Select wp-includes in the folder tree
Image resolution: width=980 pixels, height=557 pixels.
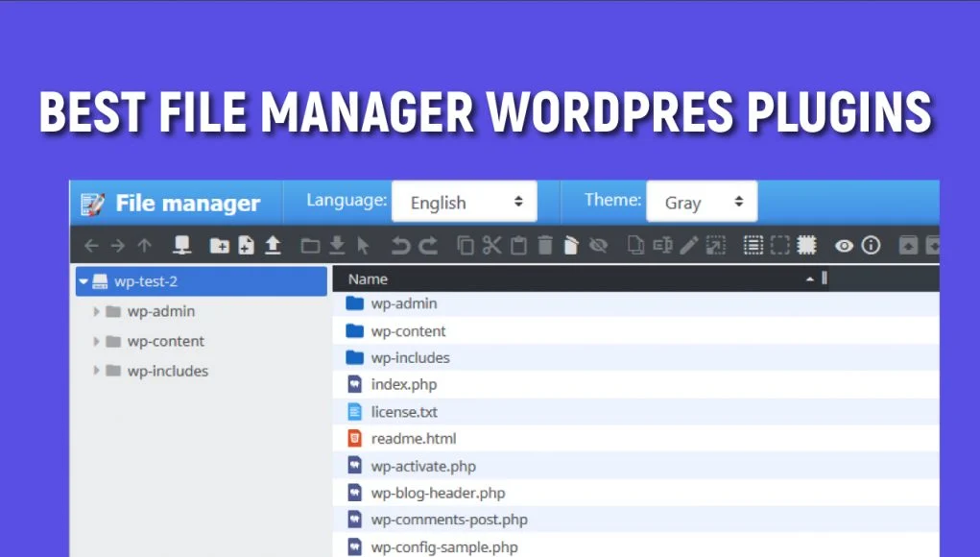168,371
